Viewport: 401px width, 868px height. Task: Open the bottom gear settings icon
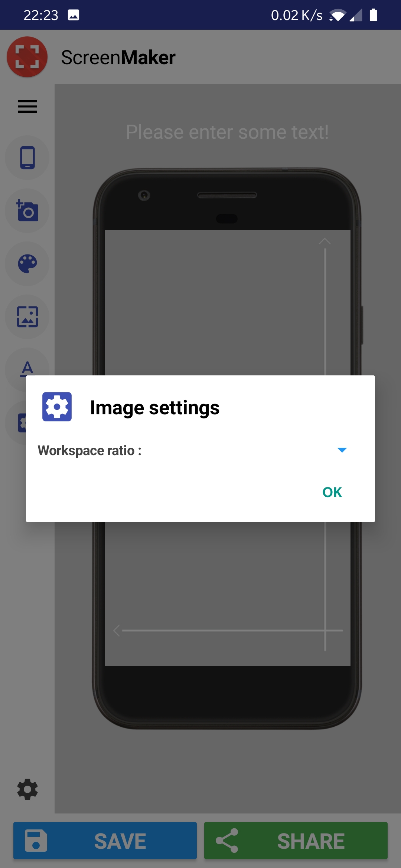(x=27, y=789)
